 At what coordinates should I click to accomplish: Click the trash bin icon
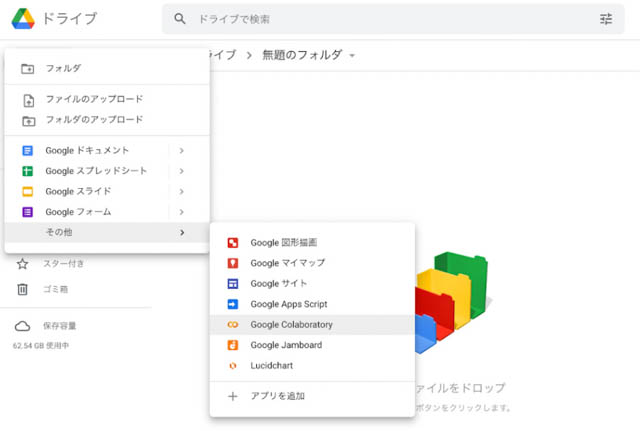pos(22,289)
